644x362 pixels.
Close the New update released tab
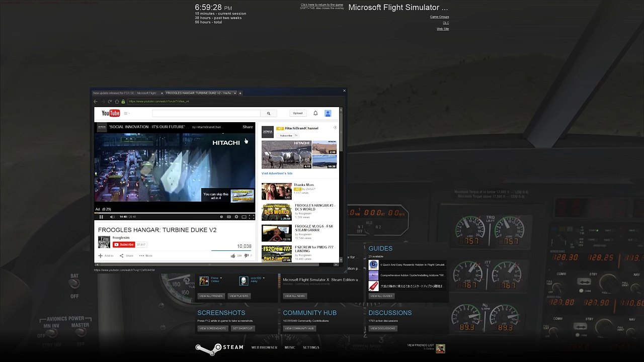(x=162, y=93)
